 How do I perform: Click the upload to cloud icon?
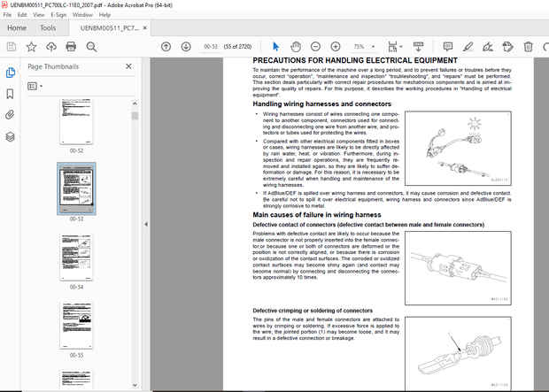coord(51,47)
